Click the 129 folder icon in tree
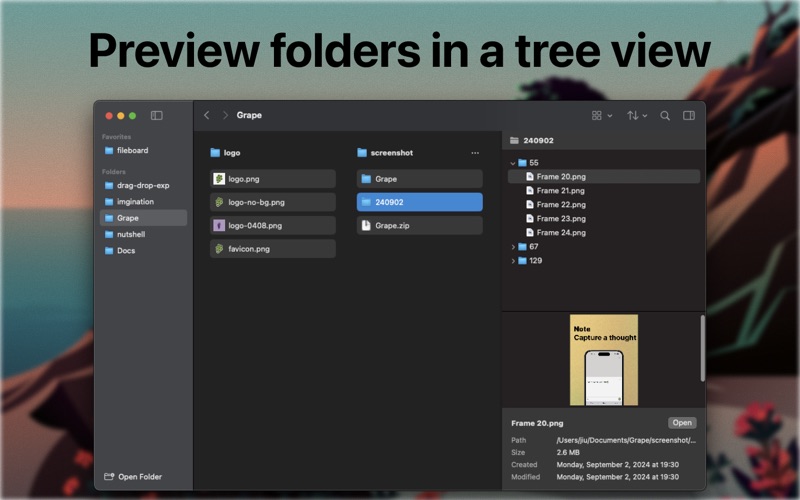This screenshot has height=500, width=800. pos(522,261)
